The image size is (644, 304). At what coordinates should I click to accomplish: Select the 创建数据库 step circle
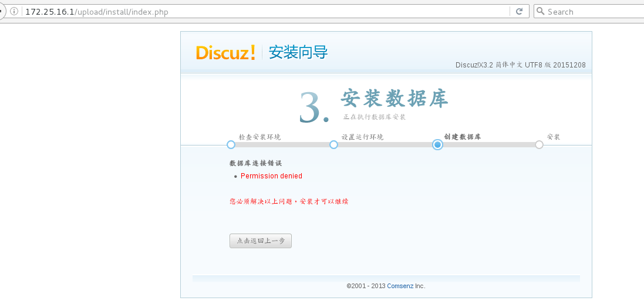point(437,144)
